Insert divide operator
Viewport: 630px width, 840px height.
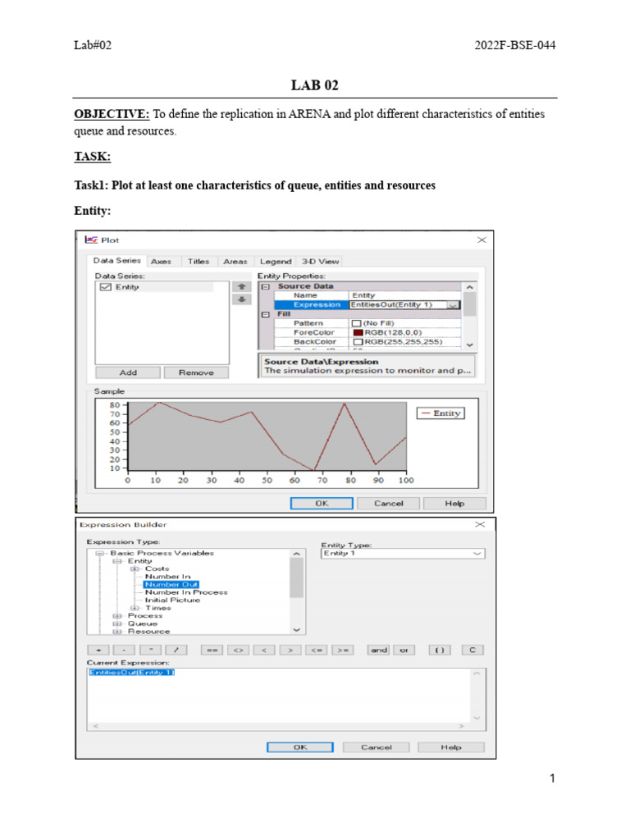coord(176,650)
